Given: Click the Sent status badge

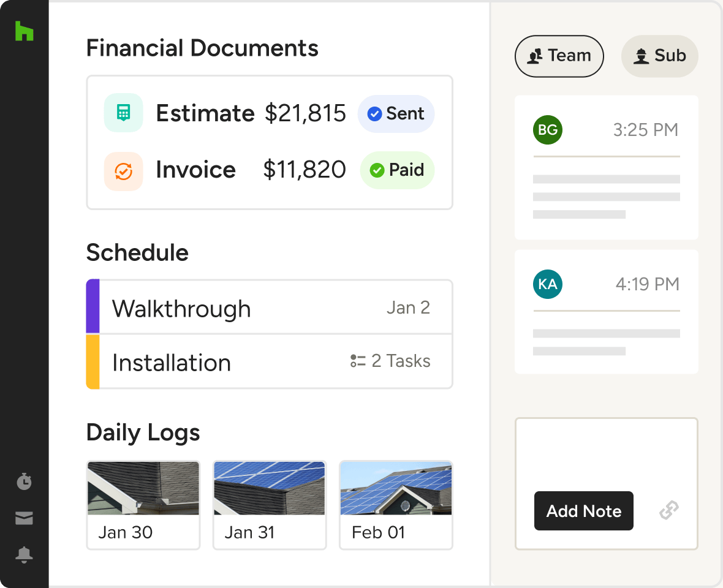Looking at the screenshot, I should coord(396,114).
